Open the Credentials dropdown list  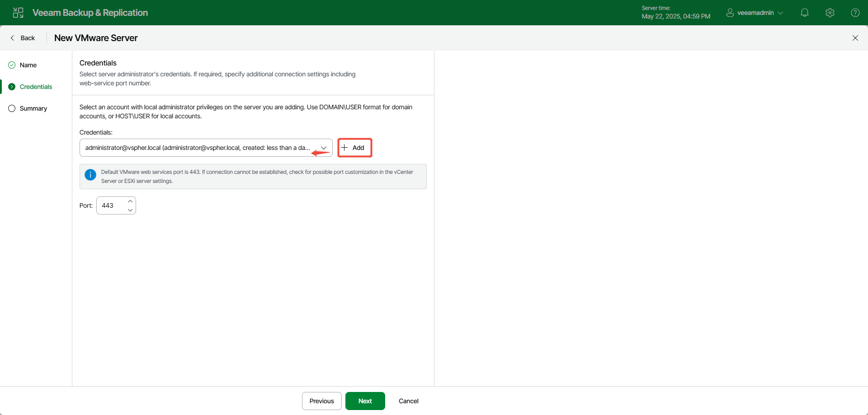206,148
